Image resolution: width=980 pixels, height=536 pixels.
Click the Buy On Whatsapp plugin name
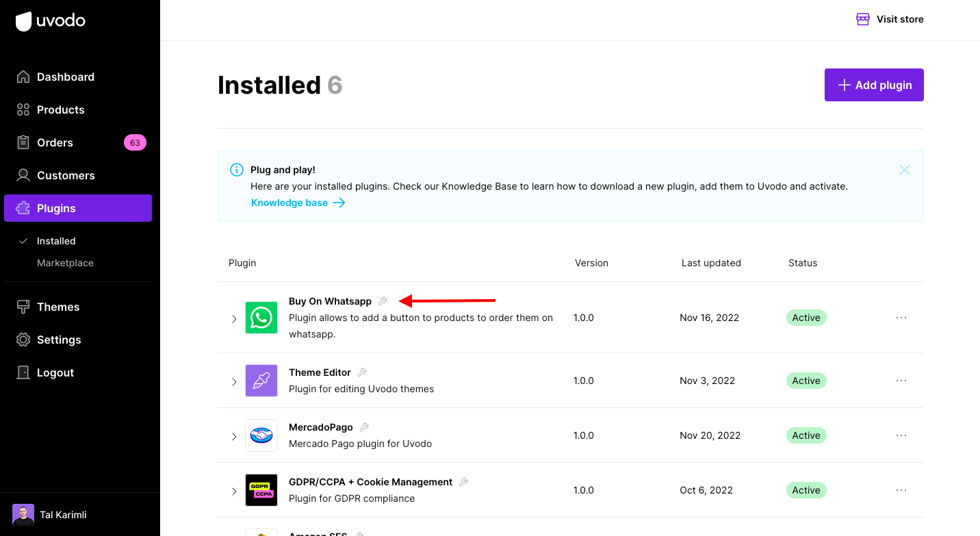point(330,301)
